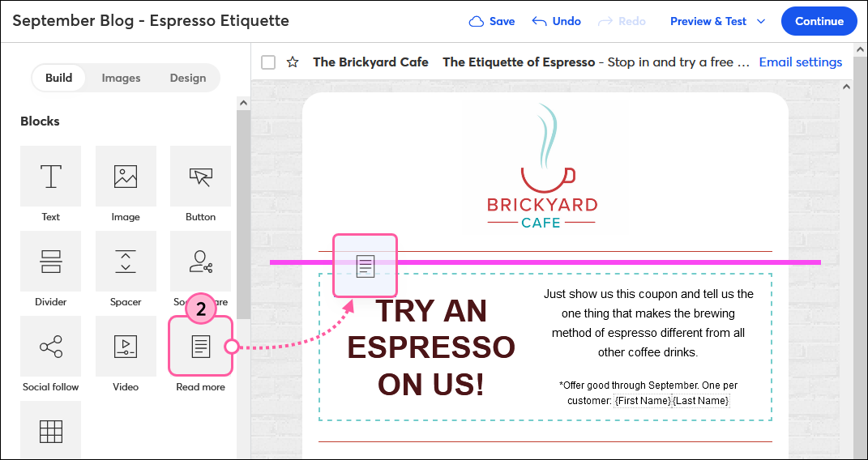The height and width of the screenshot is (460, 868).
Task: Click the campaign title September Blog - Espresso Etiquette
Action: coord(151,21)
